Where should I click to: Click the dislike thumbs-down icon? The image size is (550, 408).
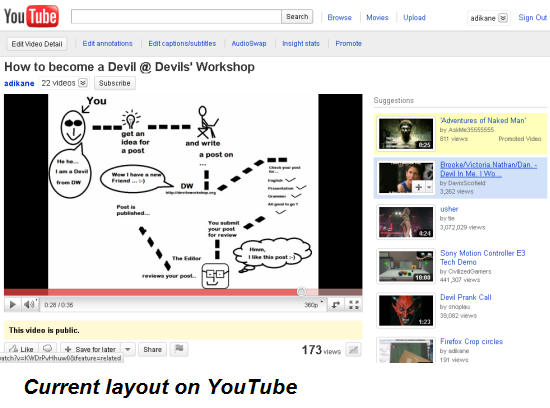pyautogui.click(x=47, y=349)
